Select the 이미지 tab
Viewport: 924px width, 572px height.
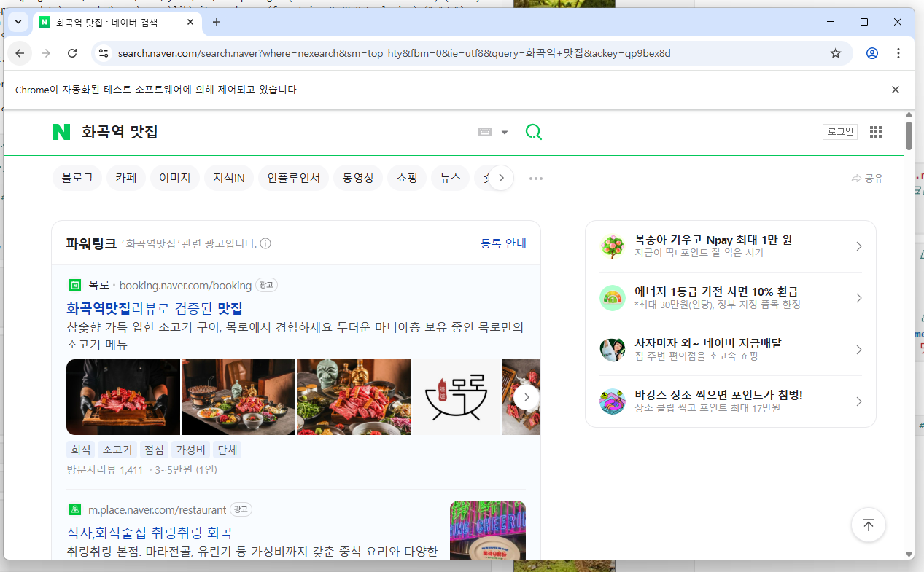click(175, 178)
